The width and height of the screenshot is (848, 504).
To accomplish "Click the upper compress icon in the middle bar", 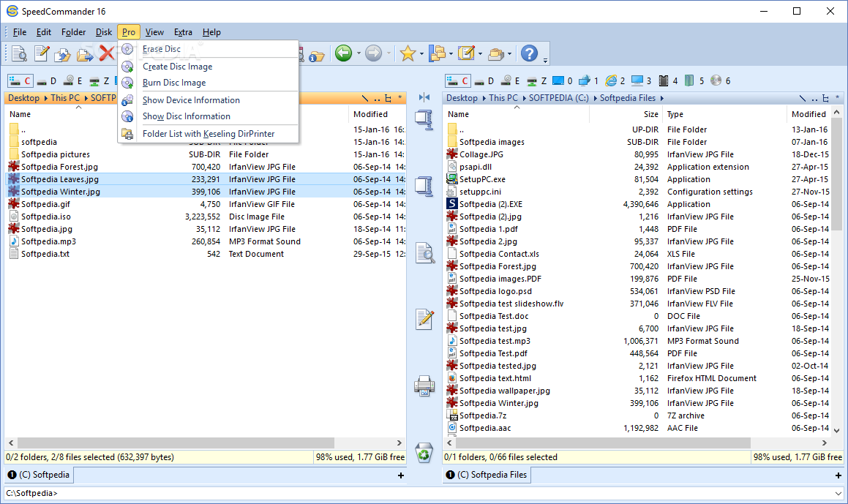I will tap(424, 119).
